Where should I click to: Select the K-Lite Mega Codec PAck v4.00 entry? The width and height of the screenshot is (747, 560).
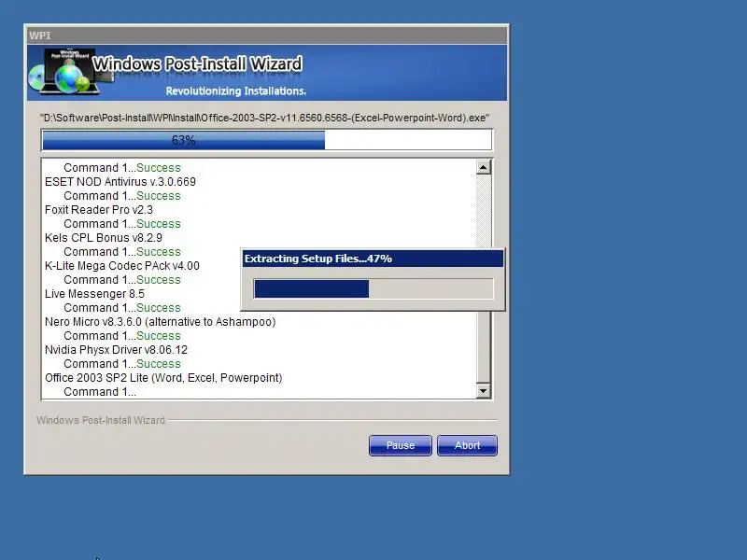122,266
